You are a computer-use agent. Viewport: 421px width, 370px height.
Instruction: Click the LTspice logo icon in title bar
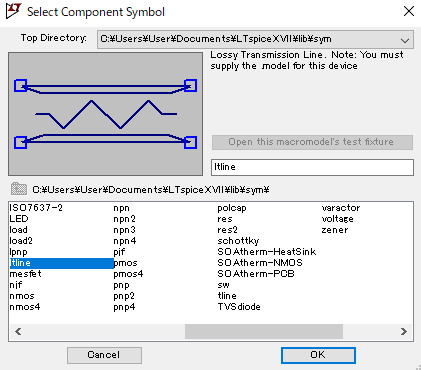(14, 11)
